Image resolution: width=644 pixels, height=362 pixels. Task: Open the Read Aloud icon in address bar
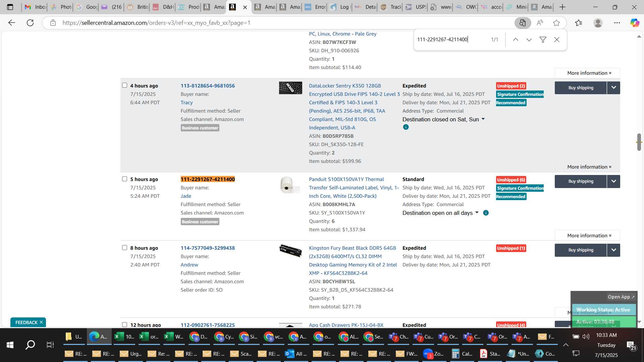tap(540, 23)
